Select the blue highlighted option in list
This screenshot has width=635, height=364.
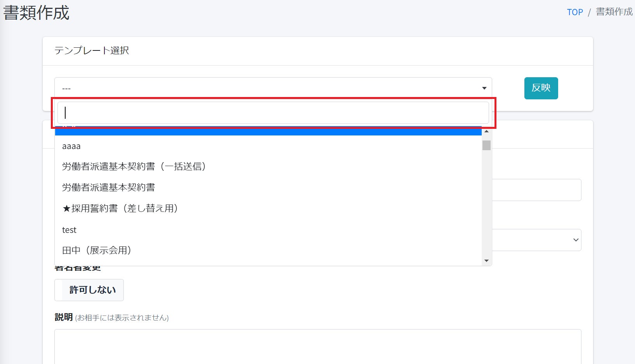[x=268, y=132]
